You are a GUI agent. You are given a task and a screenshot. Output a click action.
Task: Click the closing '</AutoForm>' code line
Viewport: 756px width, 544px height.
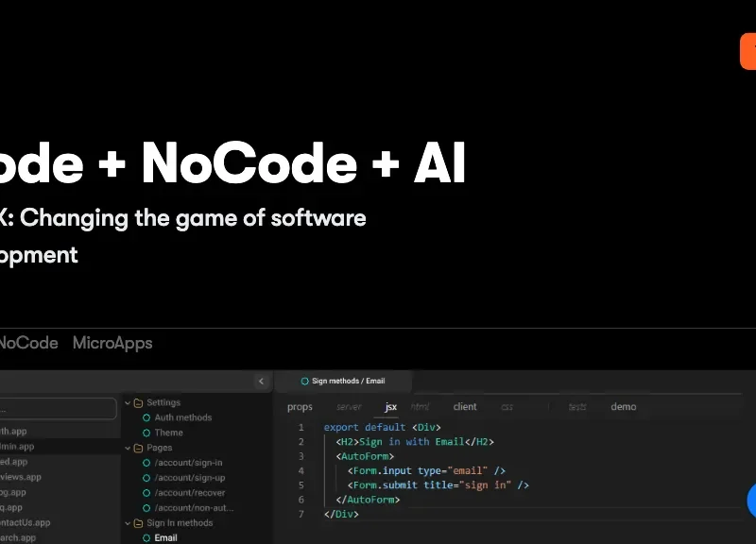click(x=368, y=500)
